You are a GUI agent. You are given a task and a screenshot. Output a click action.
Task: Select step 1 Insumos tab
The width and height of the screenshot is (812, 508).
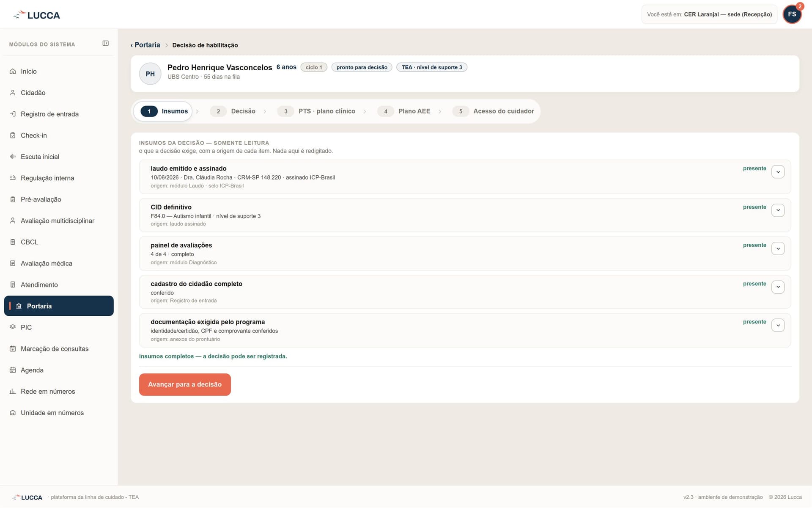coord(163,111)
